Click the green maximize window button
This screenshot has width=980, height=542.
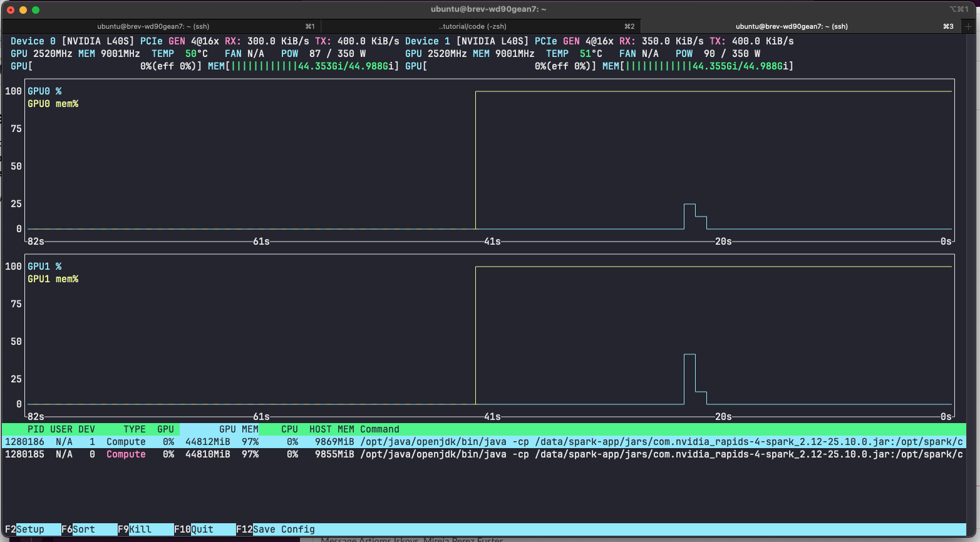pos(36,9)
